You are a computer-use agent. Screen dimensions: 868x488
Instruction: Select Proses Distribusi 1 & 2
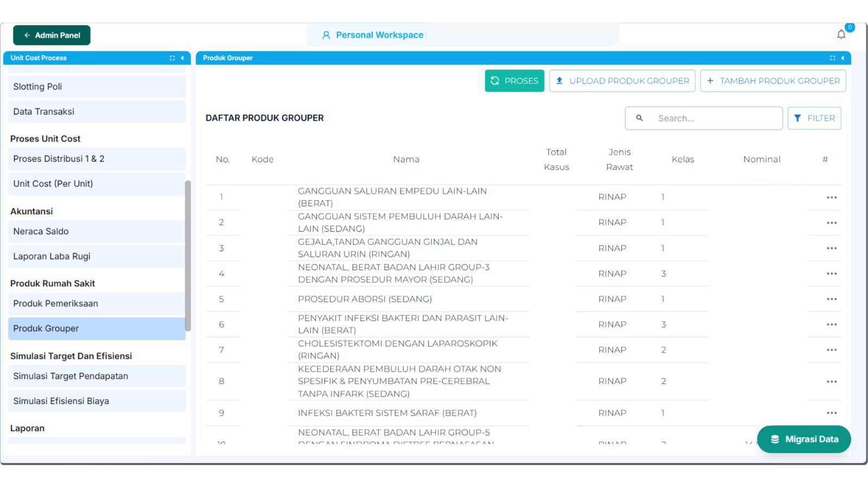[97, 159]
